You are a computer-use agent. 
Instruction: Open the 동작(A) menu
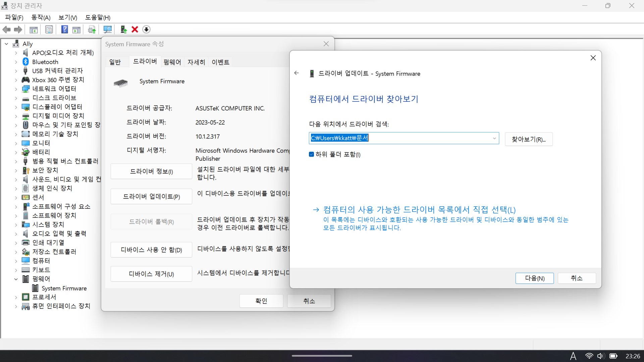[x=41, y=17]
